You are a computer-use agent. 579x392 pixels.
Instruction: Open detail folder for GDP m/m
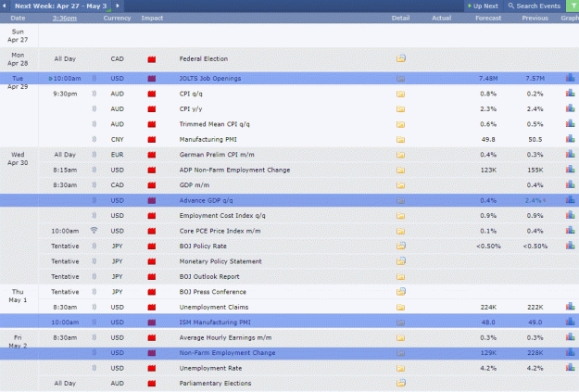[400, 185]
